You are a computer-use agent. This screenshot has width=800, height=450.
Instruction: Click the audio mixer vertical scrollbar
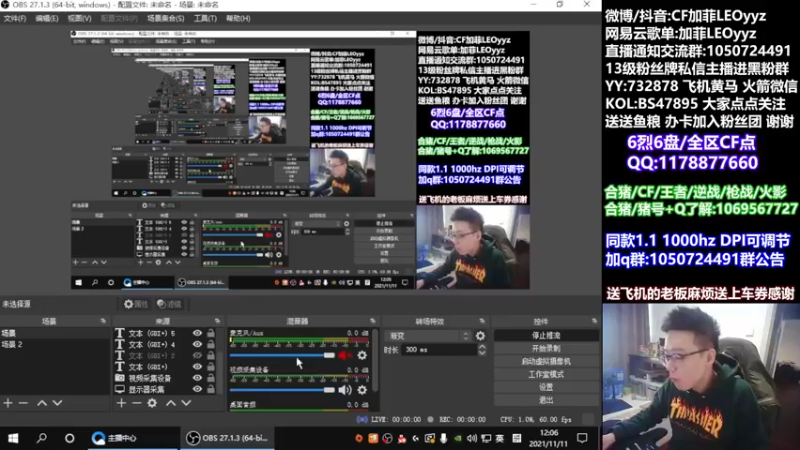tap(376, 360)
